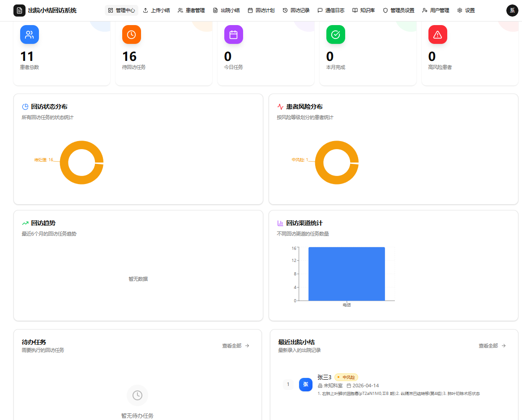Click the arrow next to 待办任务 查看全部

coord(247,346)
